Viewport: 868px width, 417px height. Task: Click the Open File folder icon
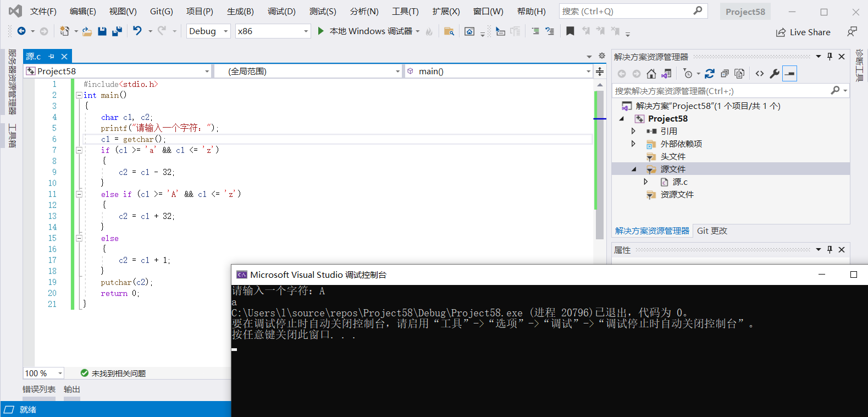coord(87,31)
